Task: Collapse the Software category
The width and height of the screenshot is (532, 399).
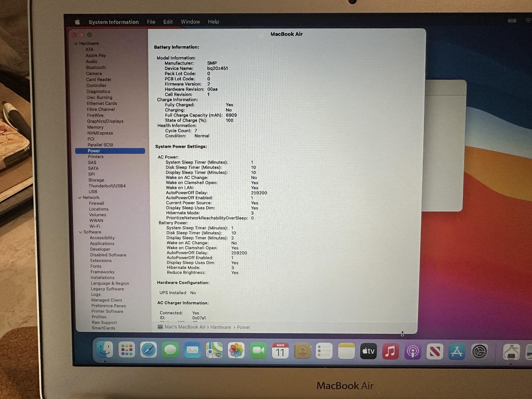Action: (80, 232)
